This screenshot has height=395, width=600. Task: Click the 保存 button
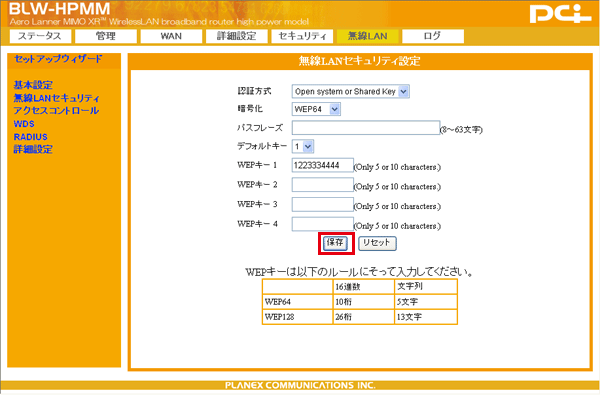tap(335, 243)
